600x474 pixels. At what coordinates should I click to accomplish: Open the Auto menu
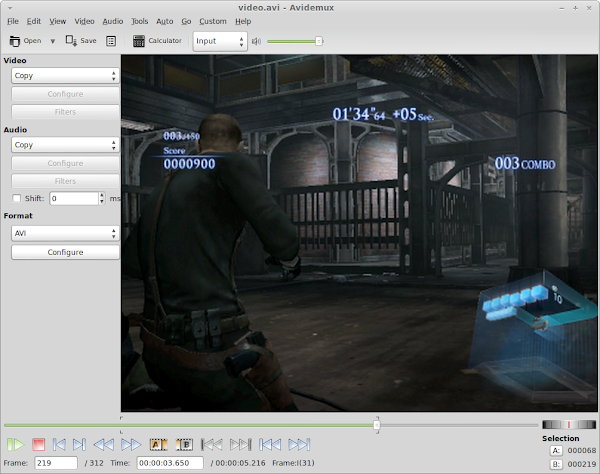tap(165, 21)
